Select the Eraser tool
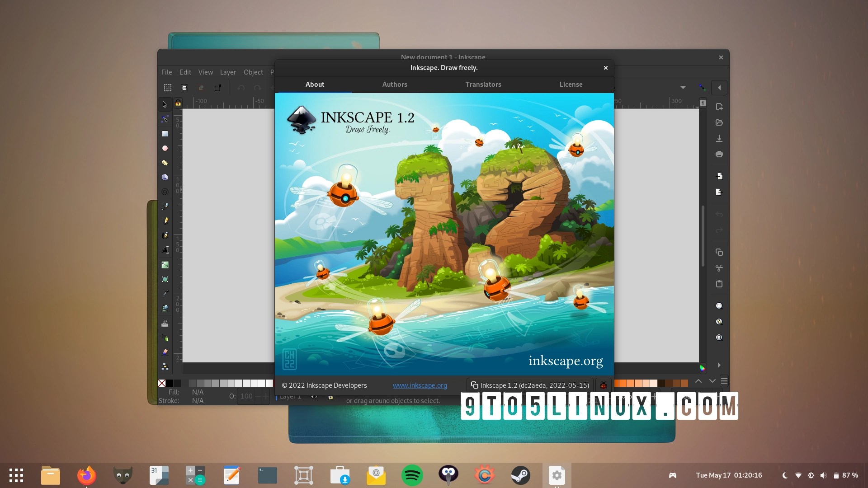The width and height of the screenshot is (868, 488). [165, 352]
